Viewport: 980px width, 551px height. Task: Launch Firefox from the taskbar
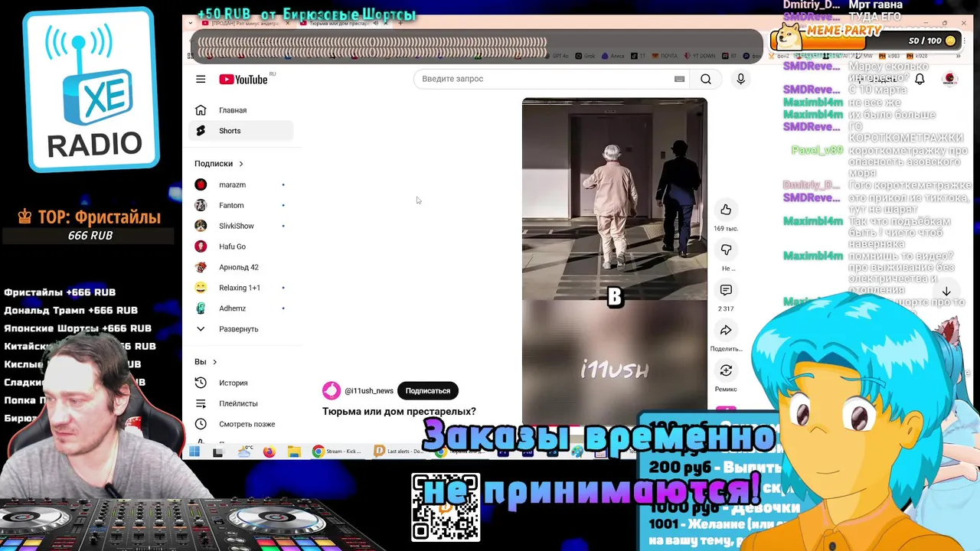tap(269, 452)
